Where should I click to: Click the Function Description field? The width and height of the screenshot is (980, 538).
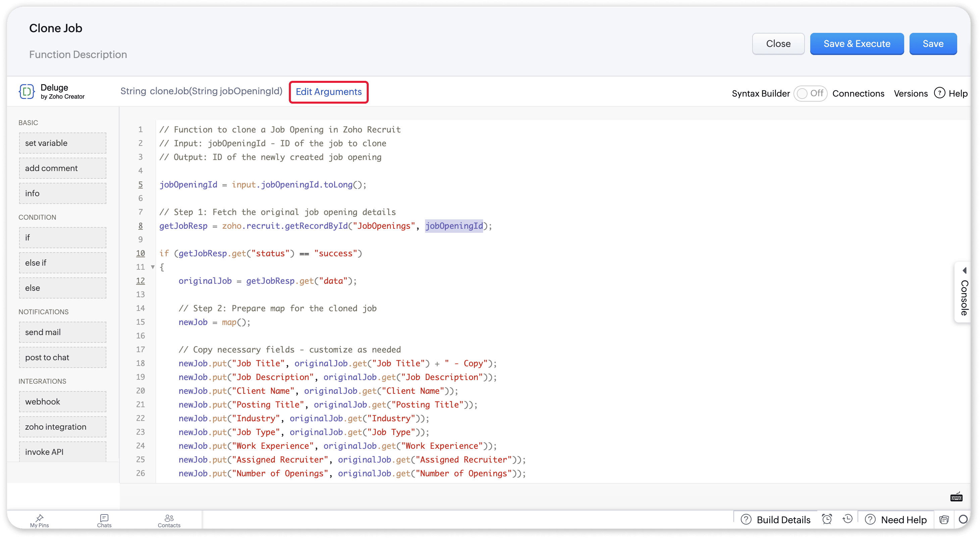(x=78, y=55)
